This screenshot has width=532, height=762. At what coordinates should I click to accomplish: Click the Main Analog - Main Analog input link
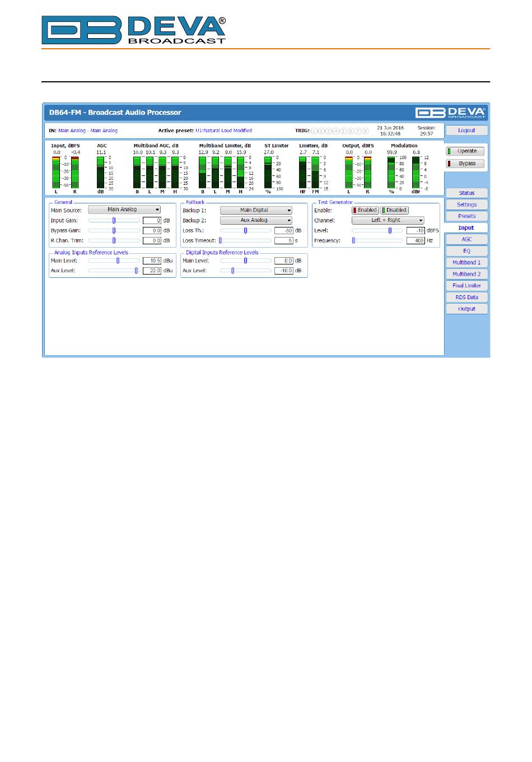(88, 131)
